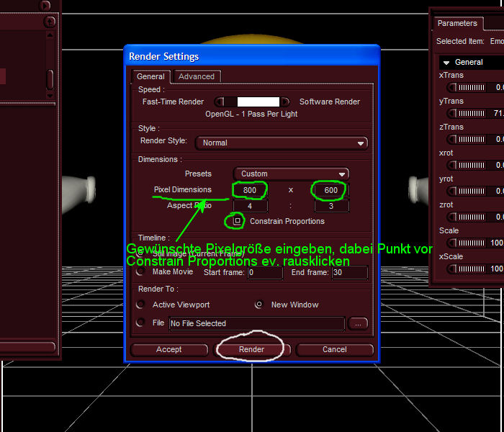Click the xTrans parameter slider track
The width and height of the screenshot is (504, 432).
(471, 87)
